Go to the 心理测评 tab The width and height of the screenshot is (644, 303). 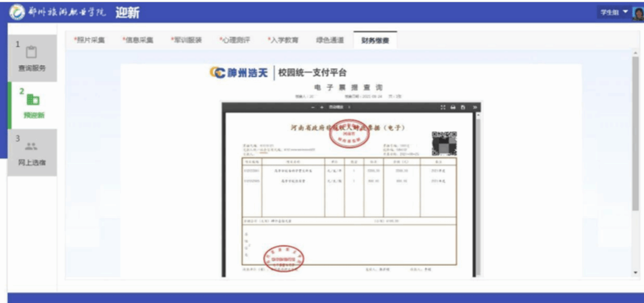click(235, 41)
